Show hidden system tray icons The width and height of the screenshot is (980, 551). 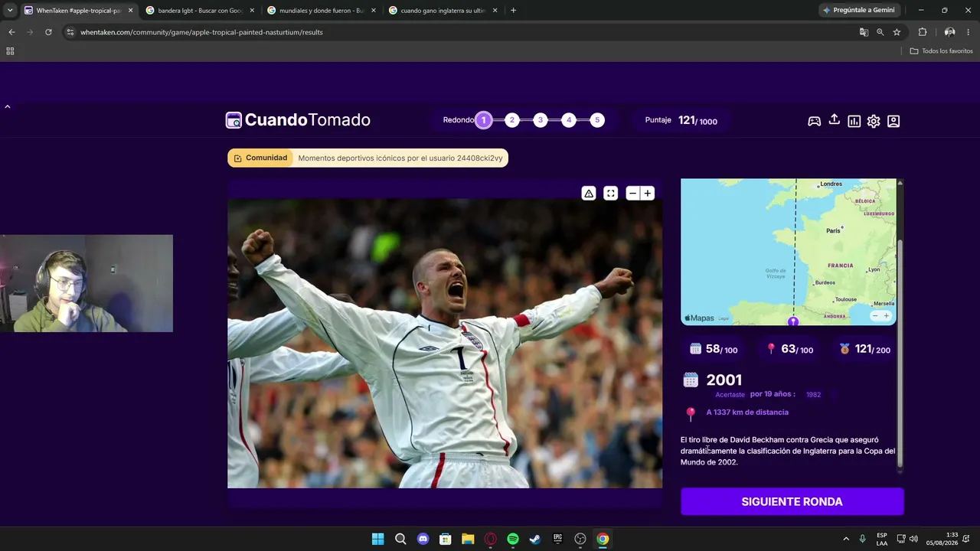coord(846,539)
